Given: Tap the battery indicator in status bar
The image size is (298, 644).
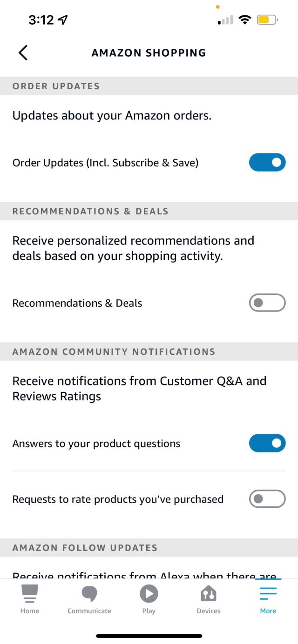Looking at the screenshot, I should (x=267, y=20).
